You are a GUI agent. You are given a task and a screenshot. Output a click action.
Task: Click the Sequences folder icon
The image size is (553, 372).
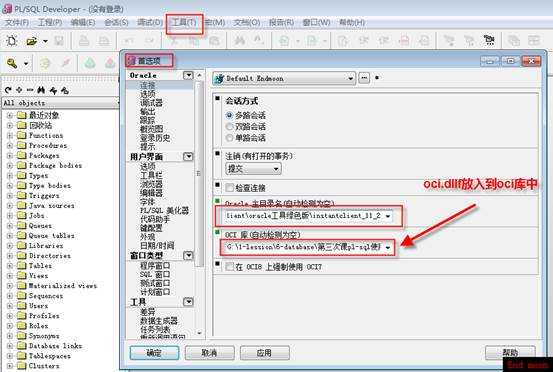(x=22, y=296)
